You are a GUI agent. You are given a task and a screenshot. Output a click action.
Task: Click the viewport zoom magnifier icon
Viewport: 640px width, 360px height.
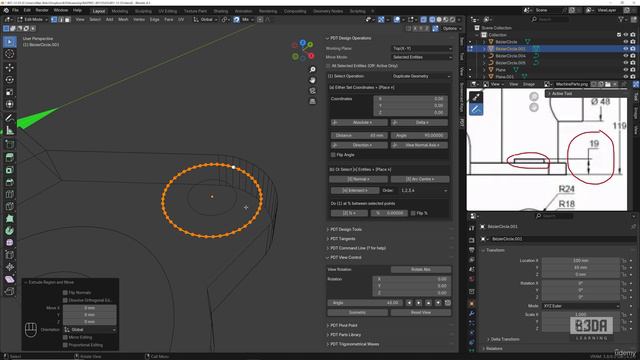click(x=312, y=70)
